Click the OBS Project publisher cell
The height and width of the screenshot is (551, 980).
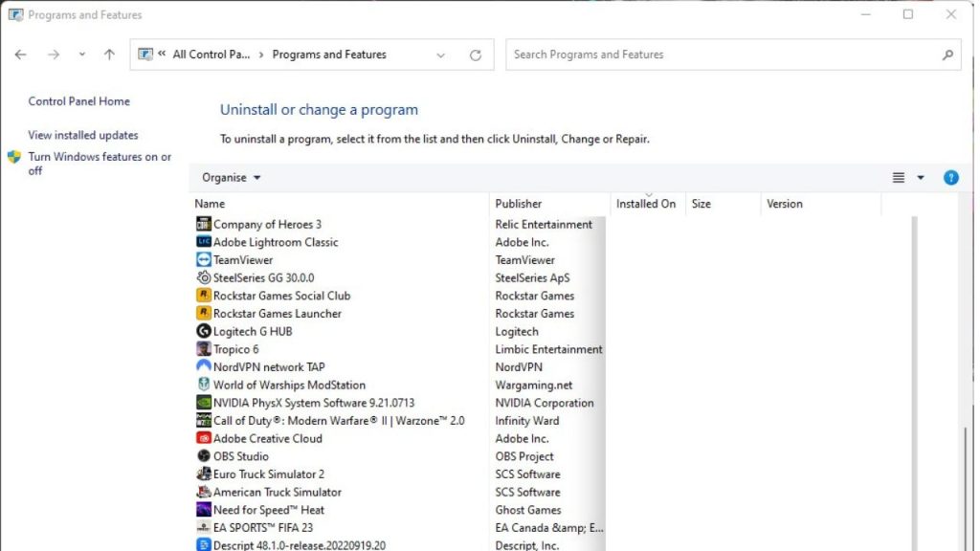coord(524,456)
